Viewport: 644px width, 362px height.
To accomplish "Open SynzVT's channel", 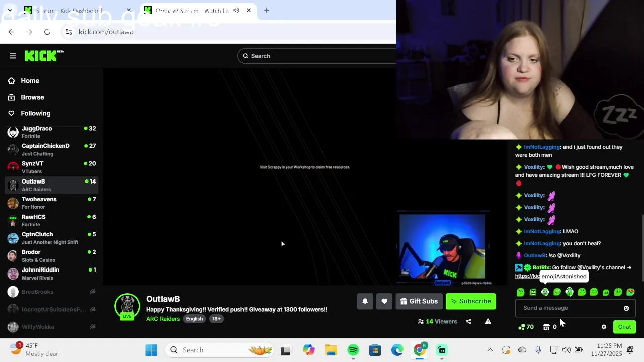I will coord(50,167).
